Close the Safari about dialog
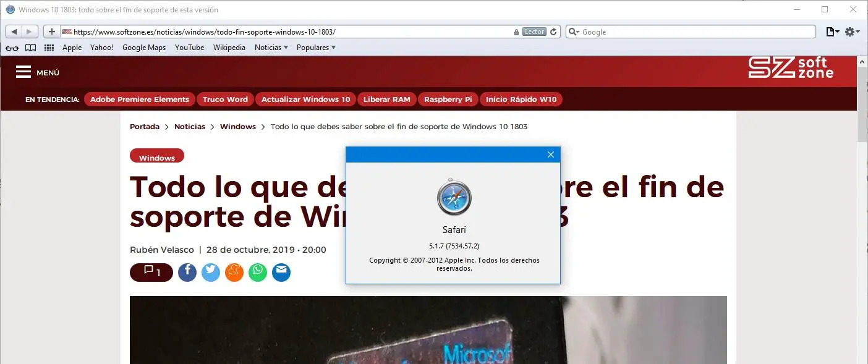This screenshot has height=364, width=868. (550, 154)
